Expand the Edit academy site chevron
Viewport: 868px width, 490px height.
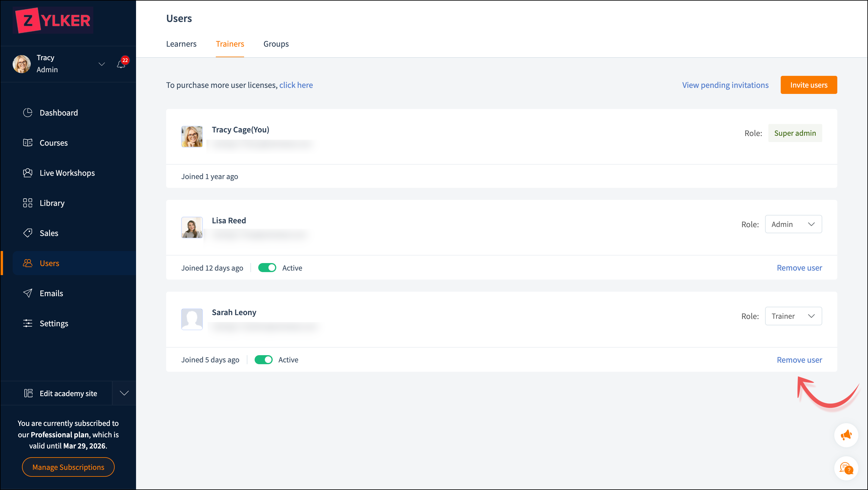(124, 393)
